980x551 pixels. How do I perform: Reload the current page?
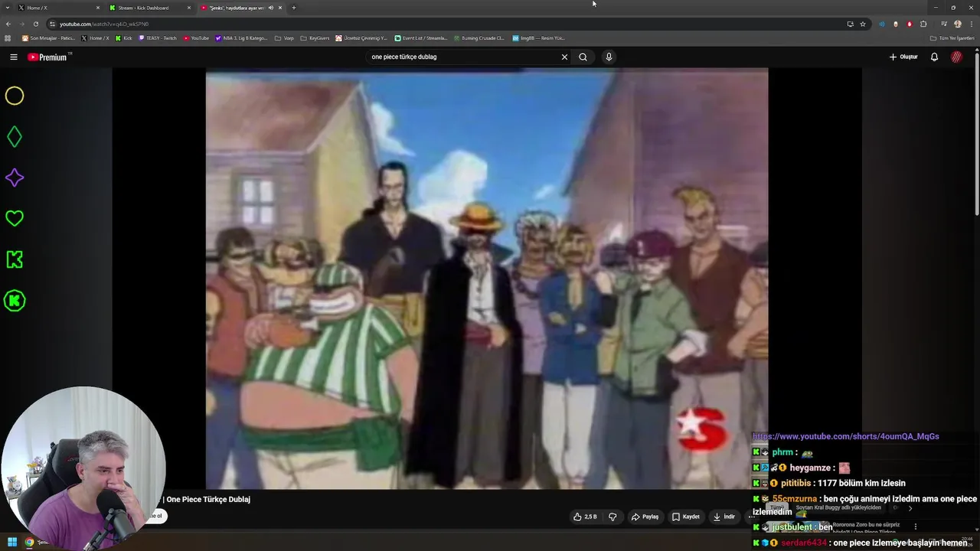pos(35,24)
